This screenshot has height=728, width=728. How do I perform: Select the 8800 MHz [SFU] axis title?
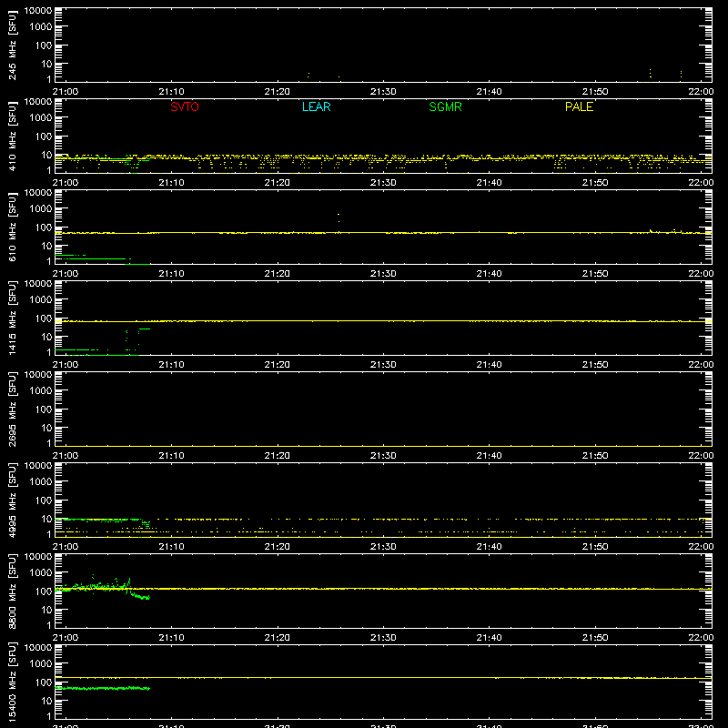(13, 591)
